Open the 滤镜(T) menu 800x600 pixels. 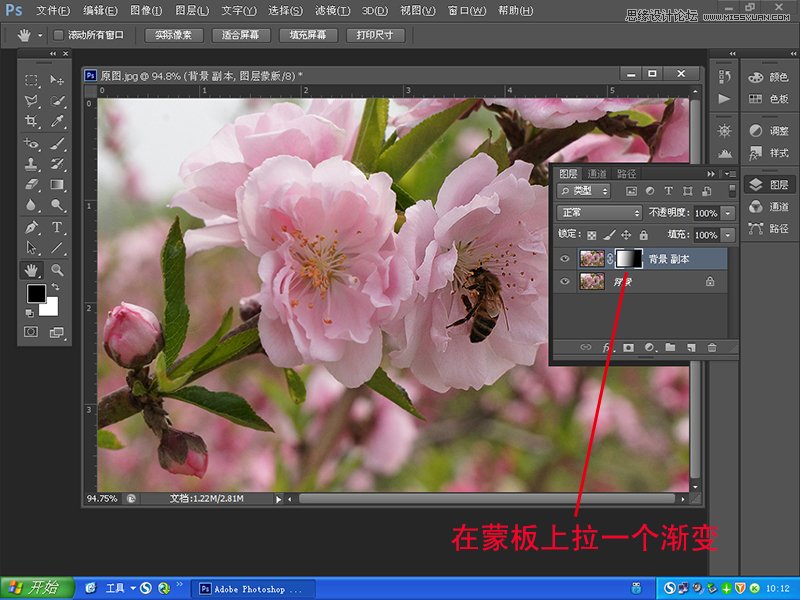tap(333, 10)
